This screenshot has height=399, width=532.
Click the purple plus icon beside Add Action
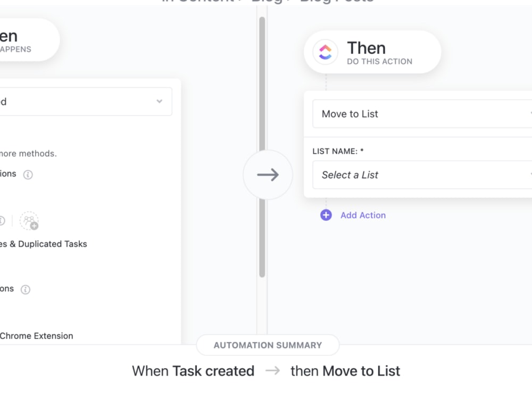pyautogui.click(x=326, y=215)
